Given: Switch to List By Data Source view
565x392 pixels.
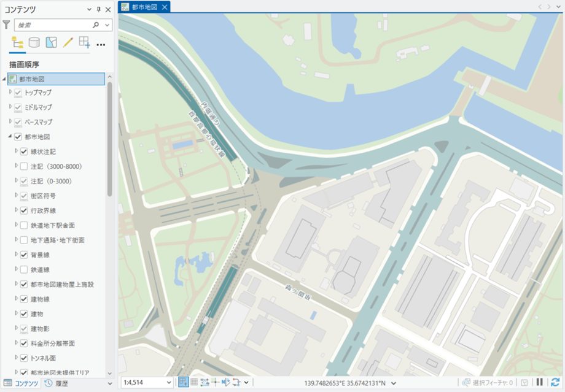Looking at the screenshot, I should pyautogui.click(x=34, y=43).
